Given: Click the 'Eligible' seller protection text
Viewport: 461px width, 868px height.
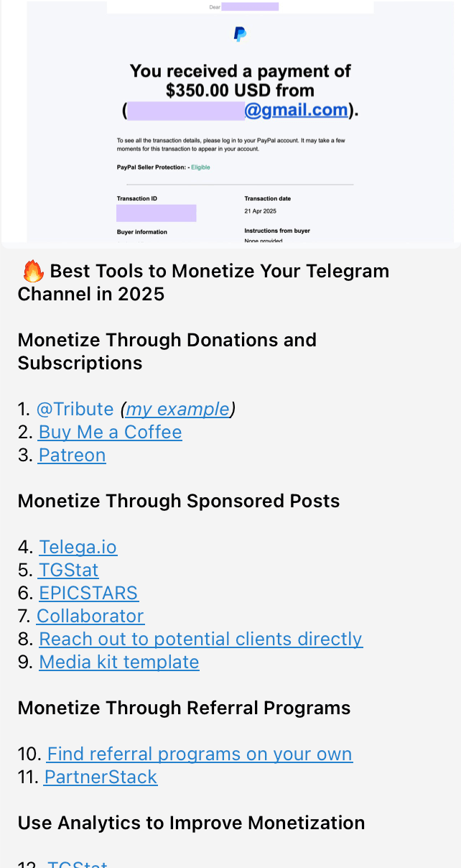Looking at the screenshot, I should 200,167.
